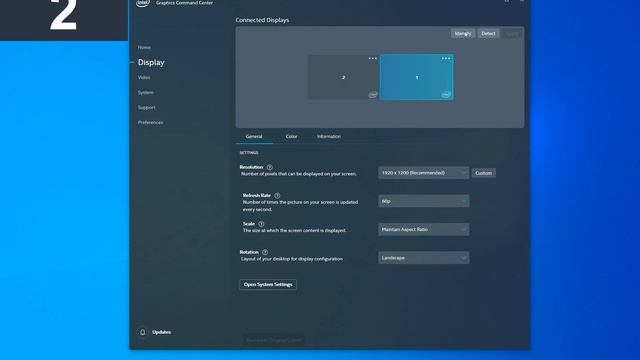Image resolution: width=640 pixels, height=360 pixels.
Task: Open the Refresh Rate dropdown
Action: [424, 201]
